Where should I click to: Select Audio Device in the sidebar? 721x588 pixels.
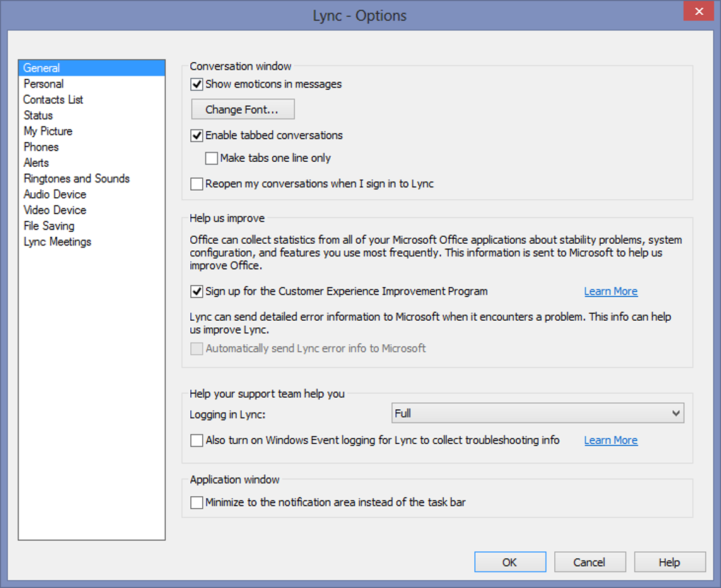click(55, 194)
